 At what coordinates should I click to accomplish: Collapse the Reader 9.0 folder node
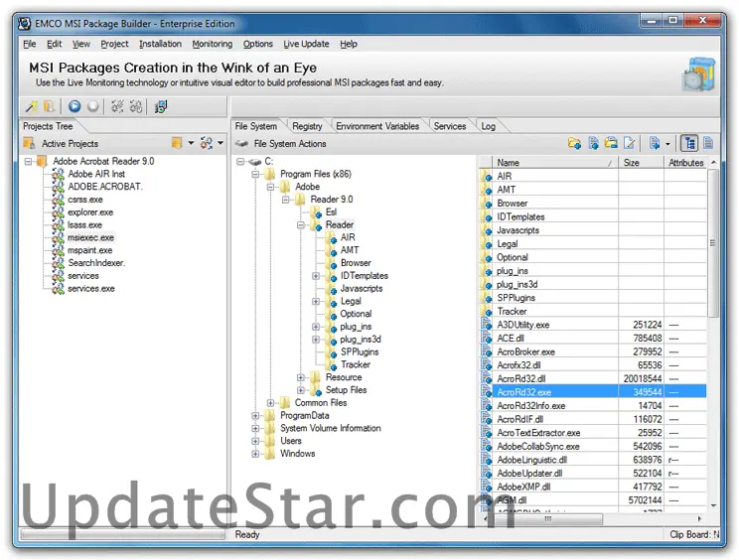286,200
